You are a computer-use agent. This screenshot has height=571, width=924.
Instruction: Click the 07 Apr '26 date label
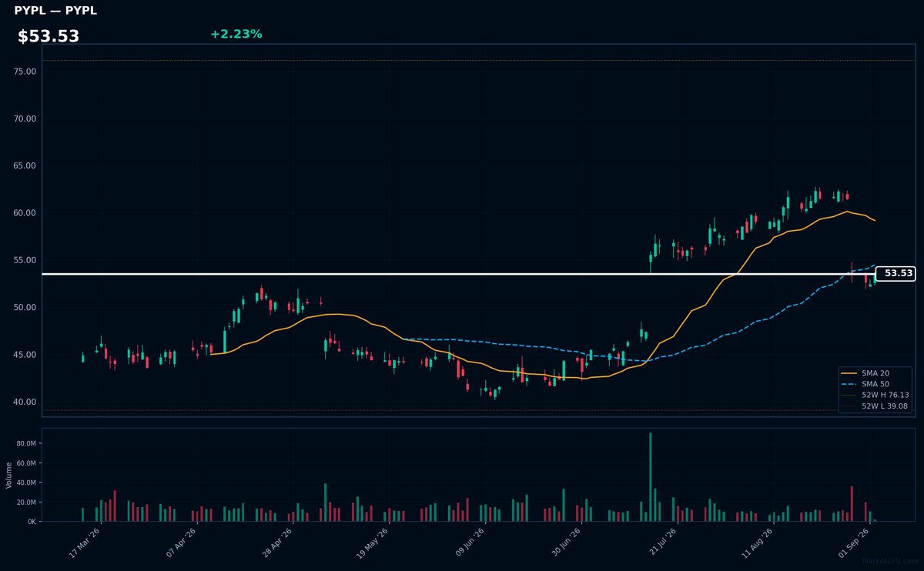(x=181, y=543)
